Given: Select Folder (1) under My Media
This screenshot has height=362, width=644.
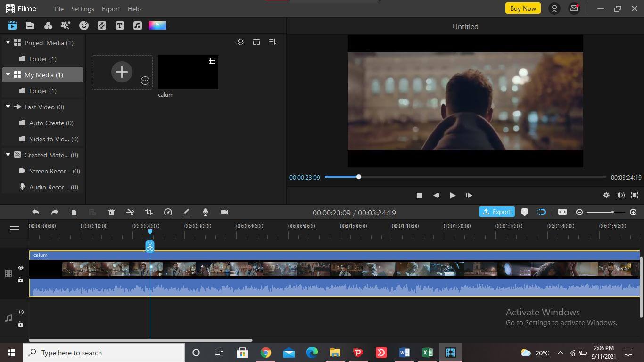Looking at the screenshot, I should coord(42,91).
